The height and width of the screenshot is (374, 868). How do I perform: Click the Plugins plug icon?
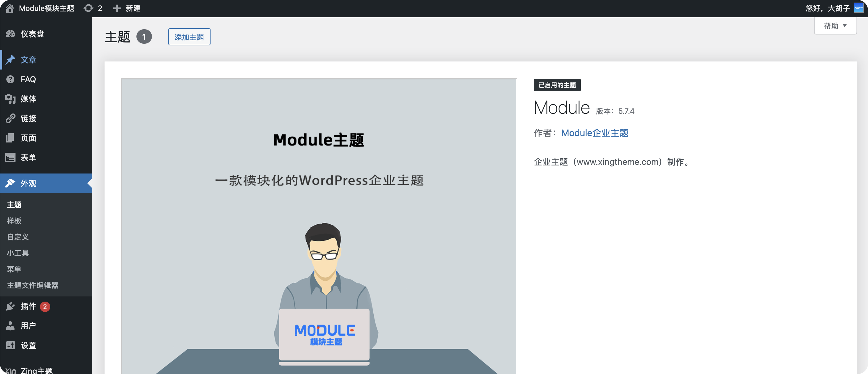tap(10, 306)
